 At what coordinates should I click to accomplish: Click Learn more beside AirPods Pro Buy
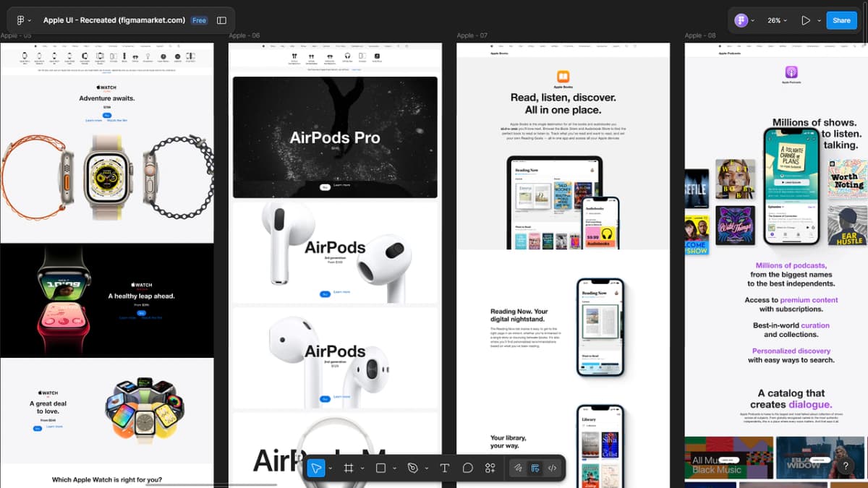tap(341, 185)
